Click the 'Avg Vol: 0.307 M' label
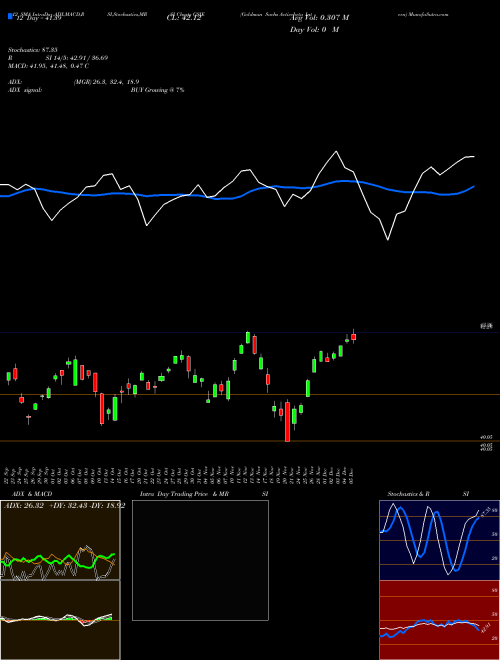The image size is (500, 660). point(319,18)
